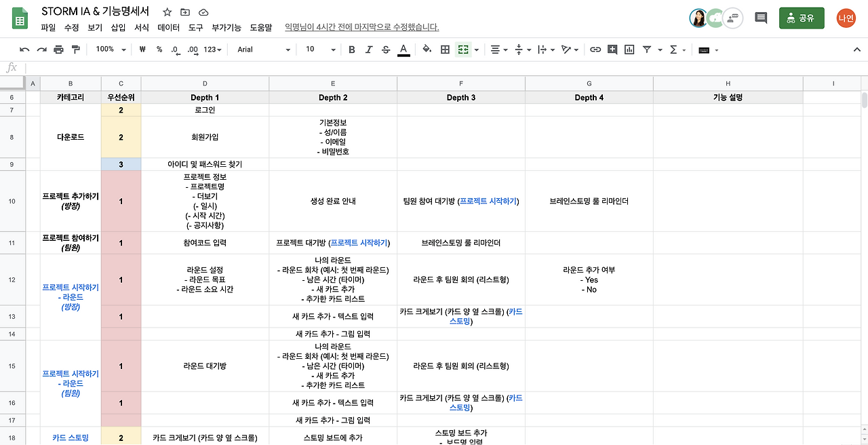Open the merge cells options dropdown
The image size is (868, 445).
click(477, 50)
